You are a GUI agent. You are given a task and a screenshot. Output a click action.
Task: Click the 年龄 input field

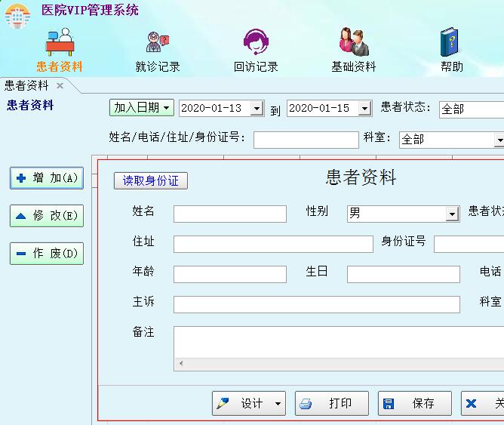click(230, 274)
